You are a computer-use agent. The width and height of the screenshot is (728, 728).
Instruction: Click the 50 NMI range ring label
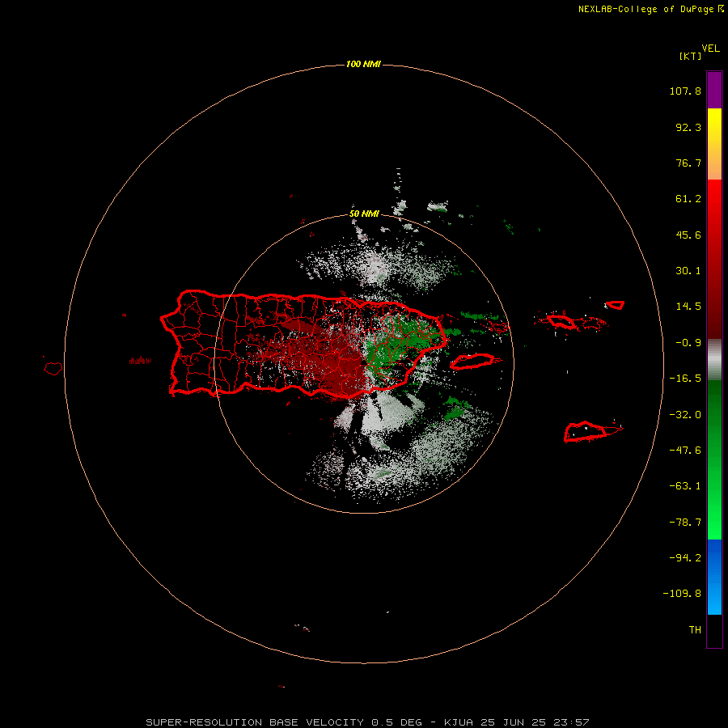coord(364,214)
